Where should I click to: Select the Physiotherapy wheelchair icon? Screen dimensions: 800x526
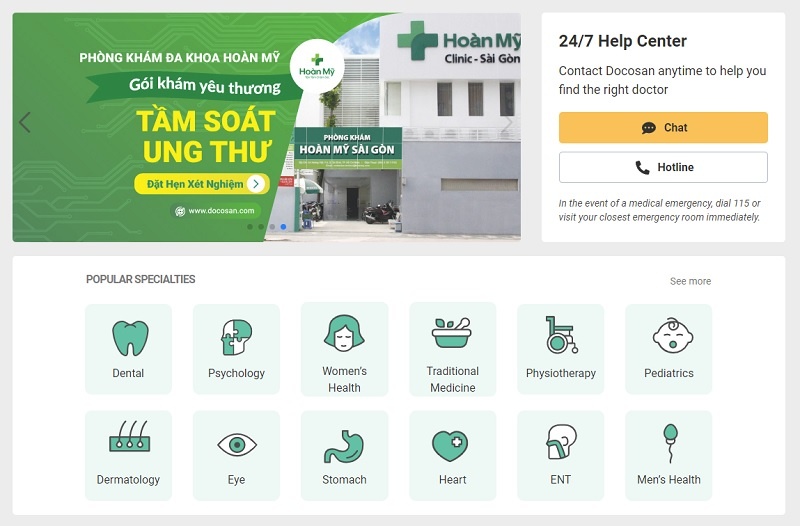[561, 335]
